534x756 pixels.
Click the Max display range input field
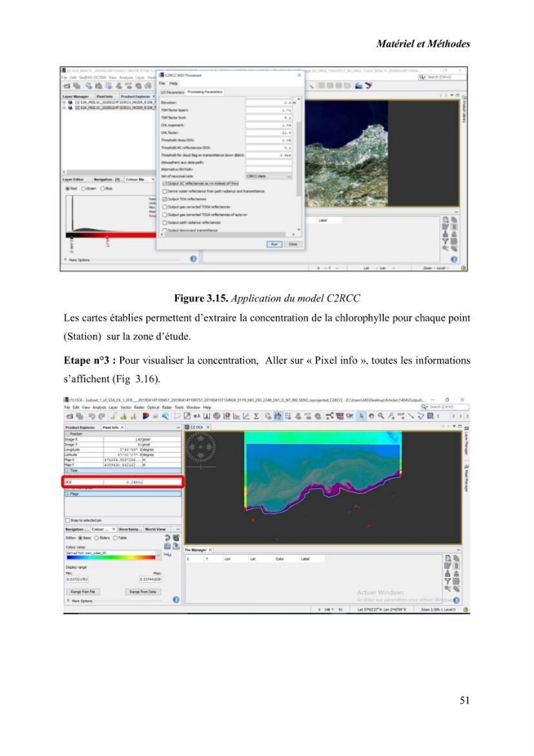(150, 579)
